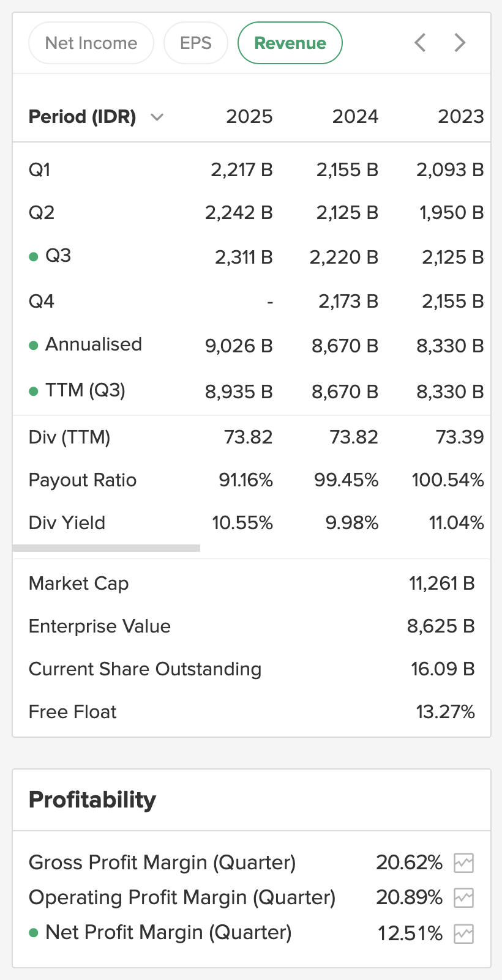Select the Annualised row label

click(x=93, y=344)
